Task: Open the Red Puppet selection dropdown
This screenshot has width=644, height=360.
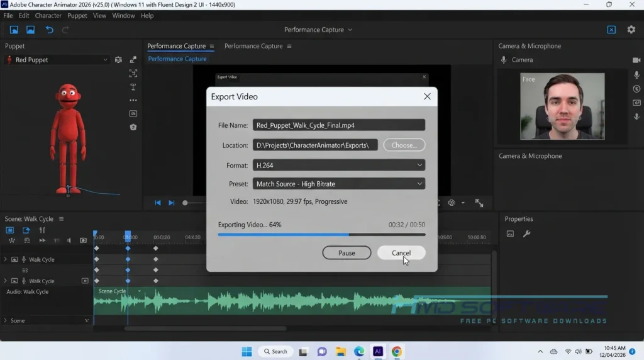Action: coord(57,60)
